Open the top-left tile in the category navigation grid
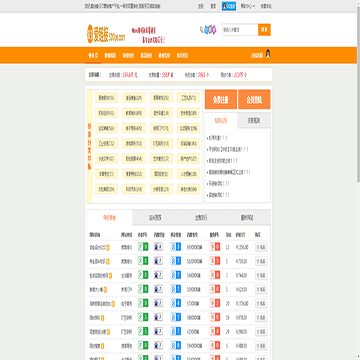Viewport: 360px width, 360px height. [x=106, y=98]
